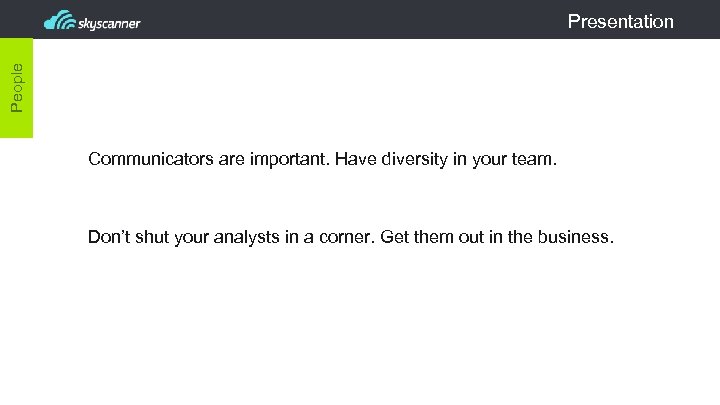720x405 pixels.
Task: Select the Presentation label in header
Action: pos(620,21)
